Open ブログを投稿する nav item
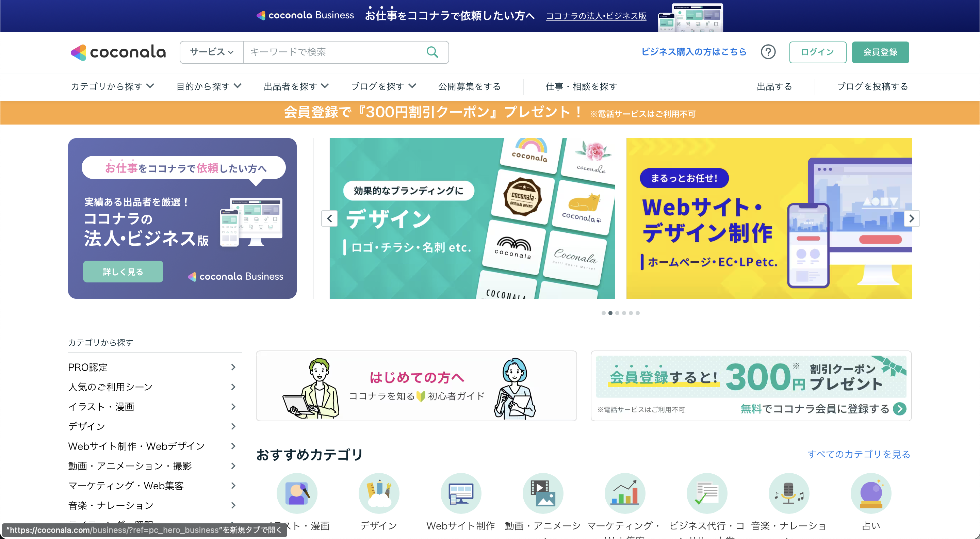 872,86
